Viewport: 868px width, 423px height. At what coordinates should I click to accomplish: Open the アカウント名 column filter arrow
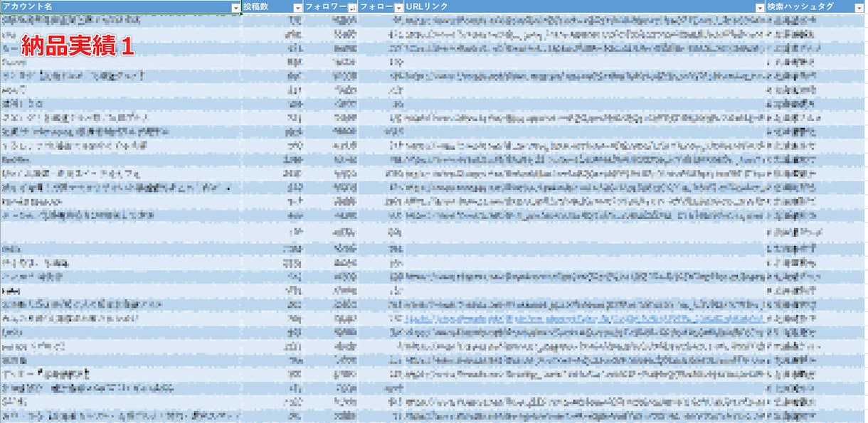point(236,7)
